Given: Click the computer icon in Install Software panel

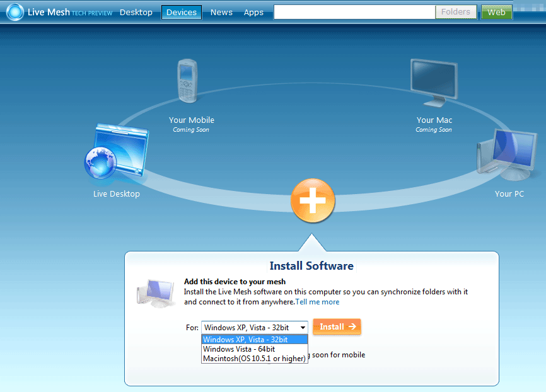Looking at the screenshot, I should 156,294.
